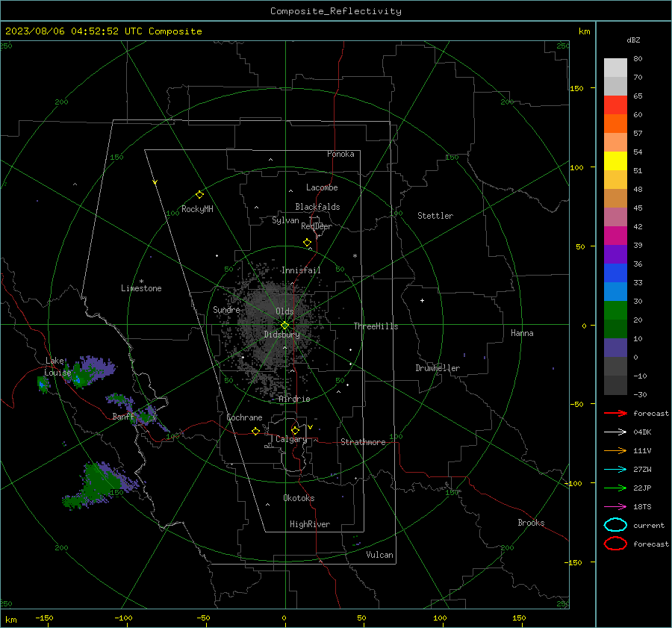Click yellow diamond marker below RedDeer
This screenshot has width=672, height=628.
307,242
